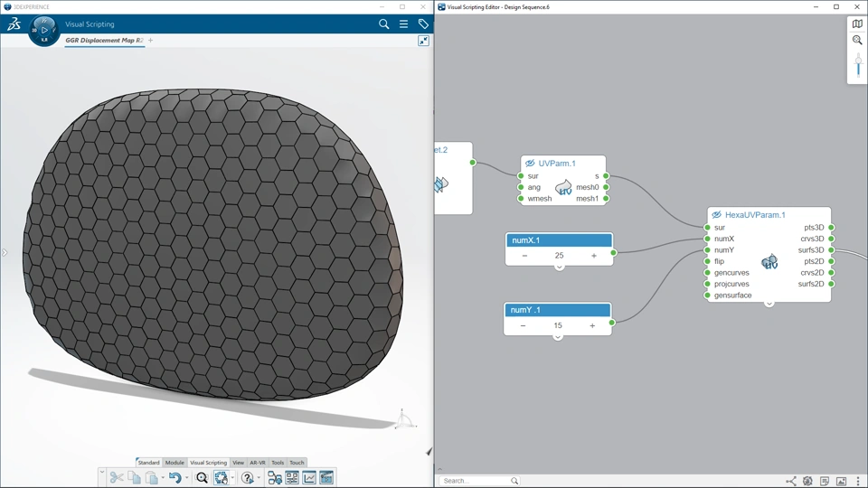Click the surfs3D output port
Screen dimensions: 868x488
pyautogui.click(x=832, y=250)
